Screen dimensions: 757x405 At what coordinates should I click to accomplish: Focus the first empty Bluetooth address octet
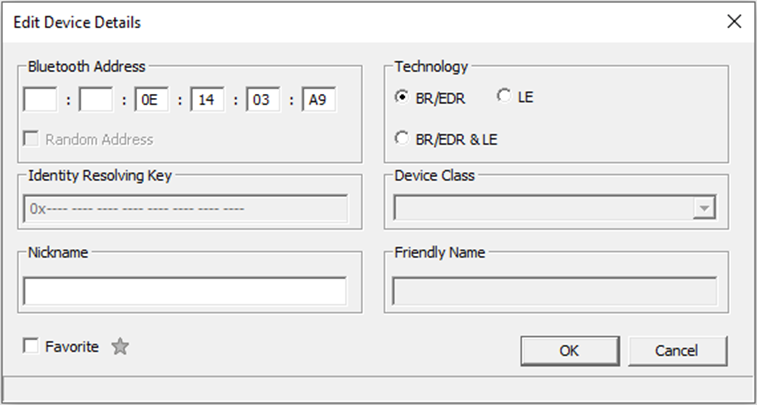click(x=40, y=100)
